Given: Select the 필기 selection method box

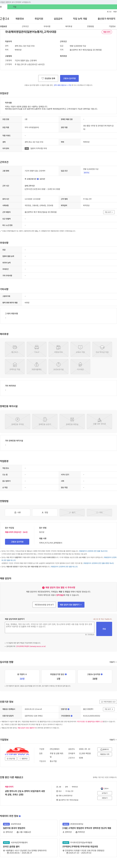Looking at the screenshot, I should coord(72,513).
